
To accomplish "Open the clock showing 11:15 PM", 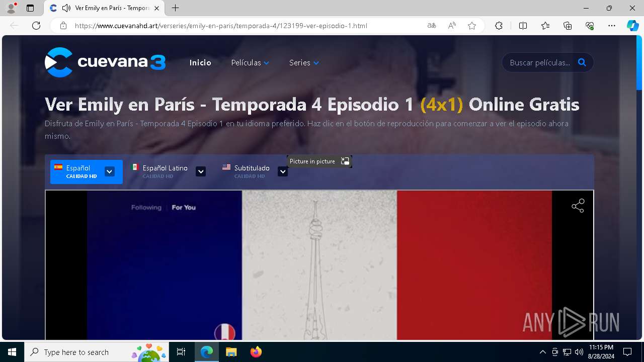I will 601,352.
